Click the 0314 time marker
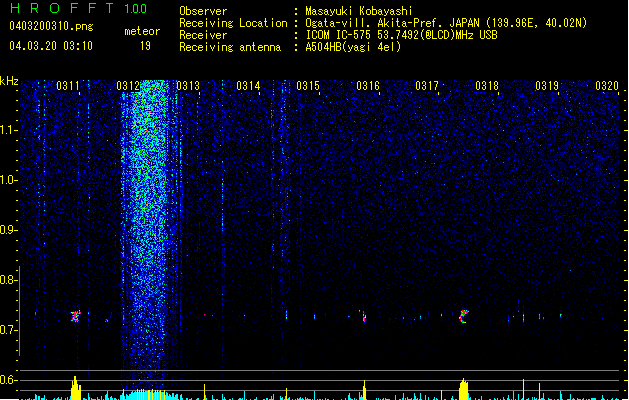 point(248,86)
